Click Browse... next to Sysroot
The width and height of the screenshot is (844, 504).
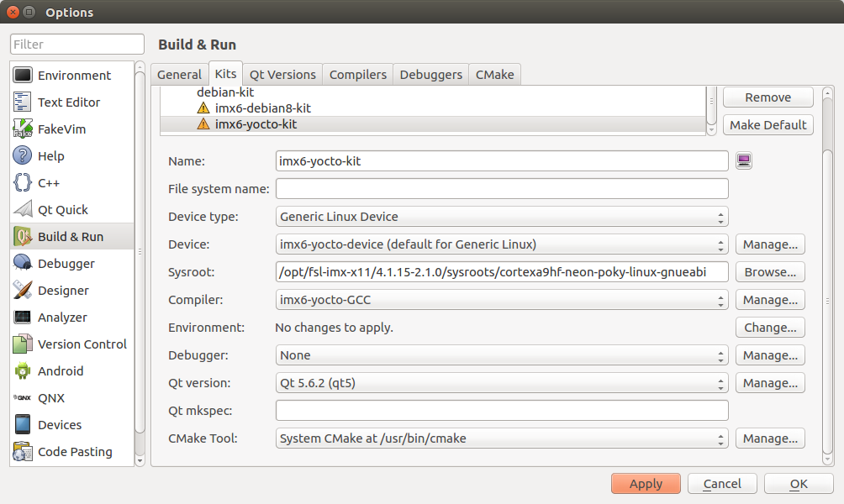click(x=770, y=272)
